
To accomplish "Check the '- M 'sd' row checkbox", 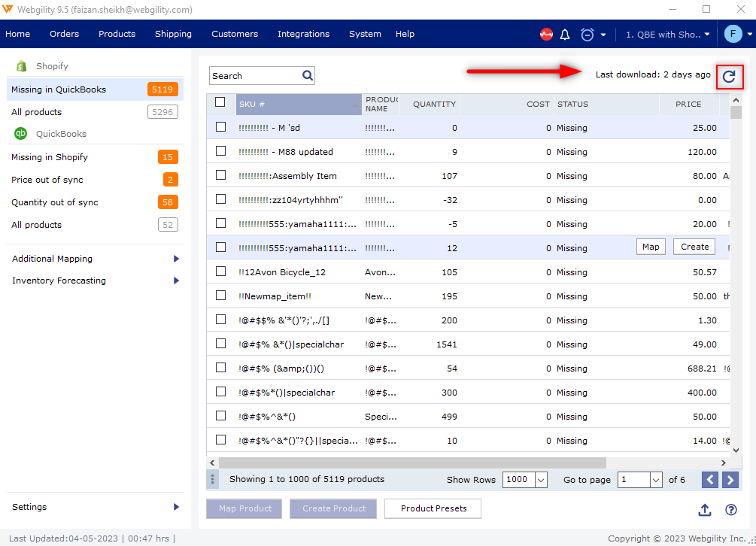I will pyautogui.click(x=221, y=127).
